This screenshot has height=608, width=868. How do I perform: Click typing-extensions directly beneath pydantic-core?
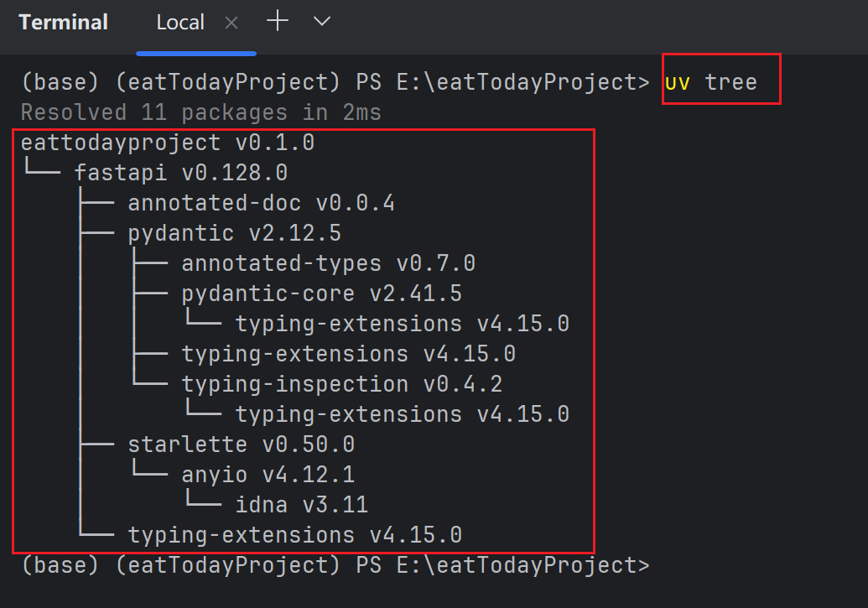pyautogui.click(x=402, y=324)
